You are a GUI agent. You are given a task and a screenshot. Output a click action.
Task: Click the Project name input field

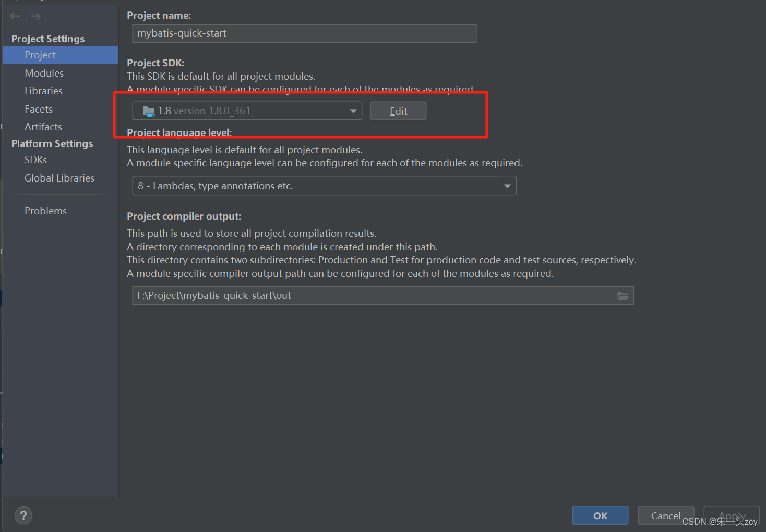pos(304,33)
